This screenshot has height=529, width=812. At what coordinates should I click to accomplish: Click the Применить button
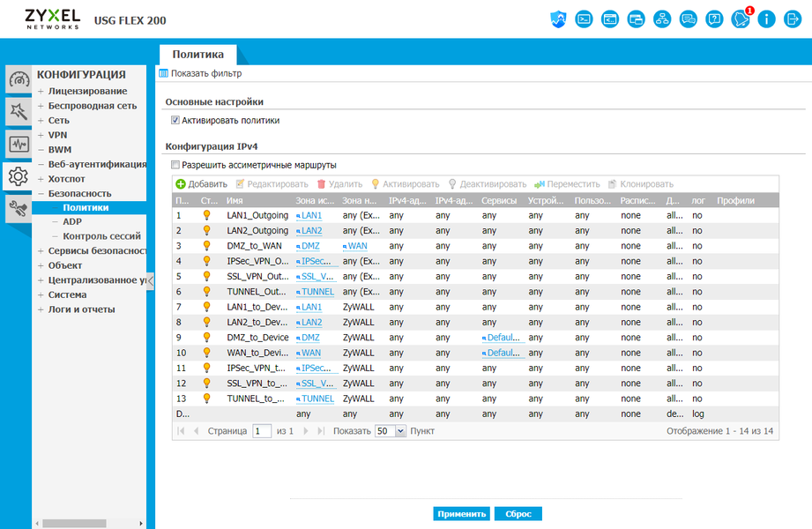click(x=461, y=514)
